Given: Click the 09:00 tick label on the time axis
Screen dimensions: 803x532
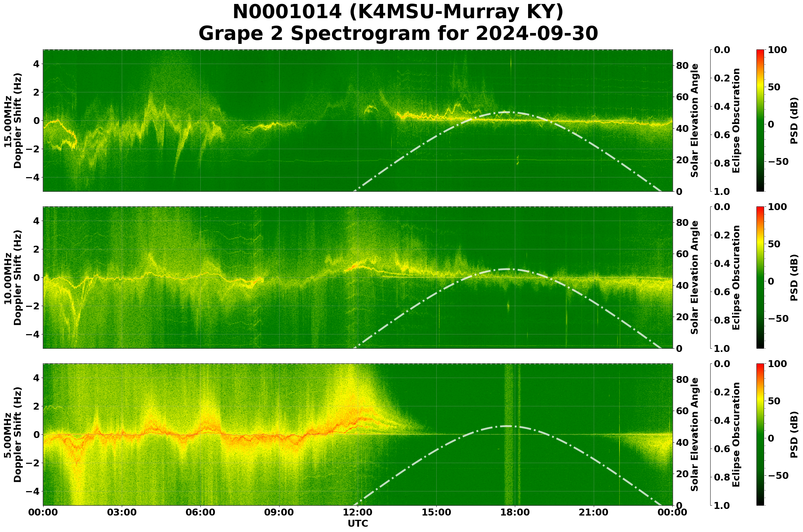Looking at the screenshot, I should pyautogui.click(x=279, y=512).
